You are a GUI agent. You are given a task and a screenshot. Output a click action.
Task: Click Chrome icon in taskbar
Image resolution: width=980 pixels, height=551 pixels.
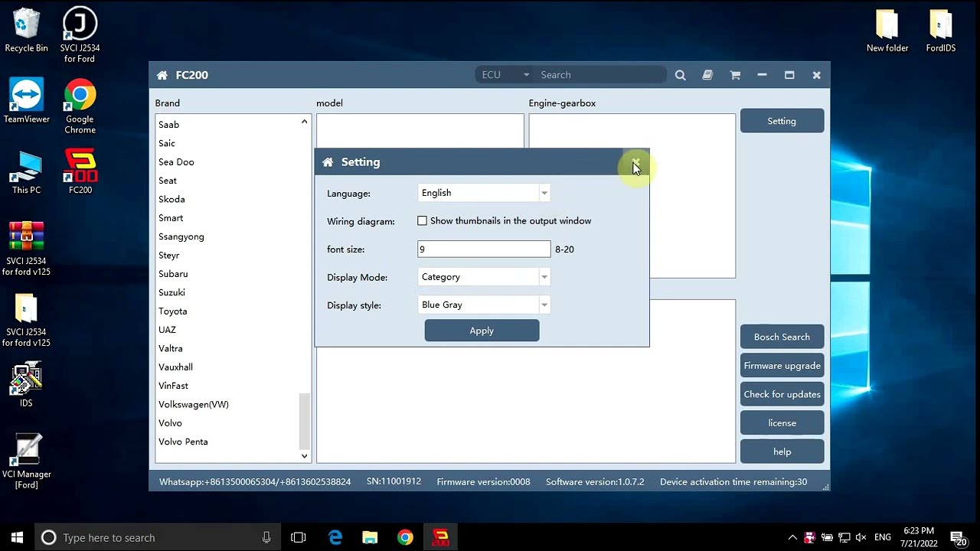[x=405, y=537]
